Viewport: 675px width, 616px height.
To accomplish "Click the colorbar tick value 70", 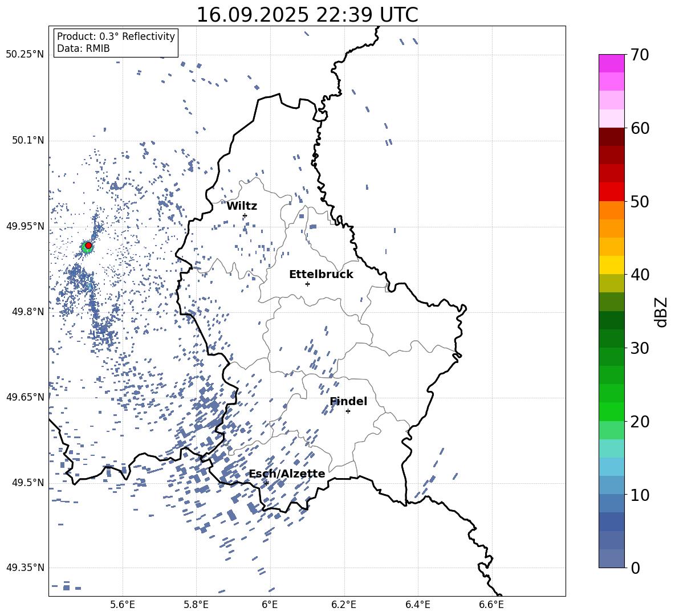I will tap(640, 55).
